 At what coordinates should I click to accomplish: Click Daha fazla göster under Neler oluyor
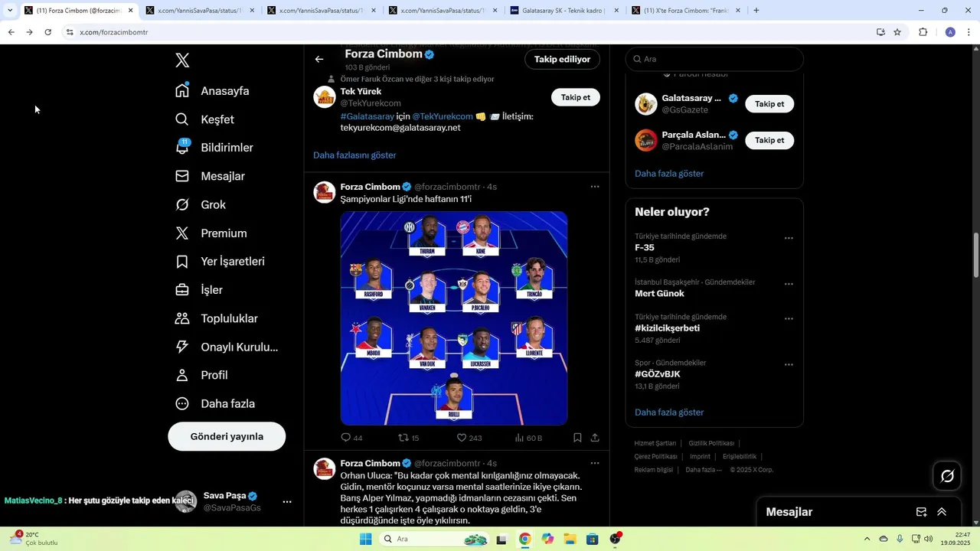(x=669, y=412)
